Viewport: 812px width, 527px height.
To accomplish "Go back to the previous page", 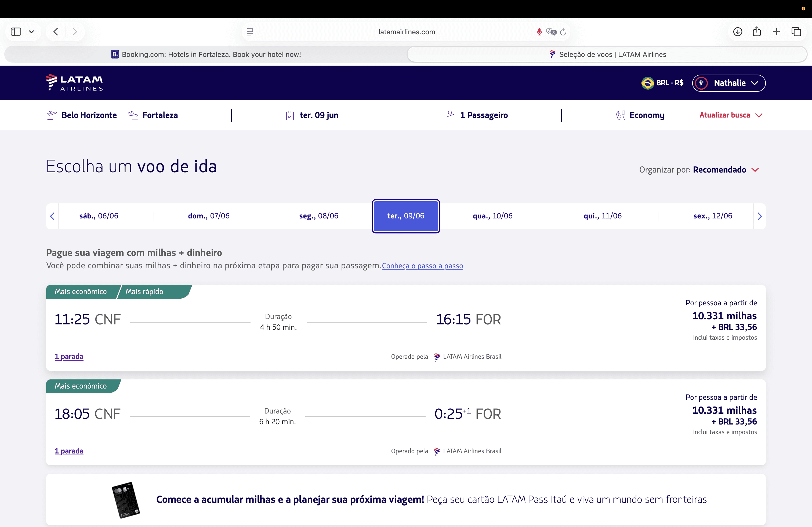I will (56, 32).
